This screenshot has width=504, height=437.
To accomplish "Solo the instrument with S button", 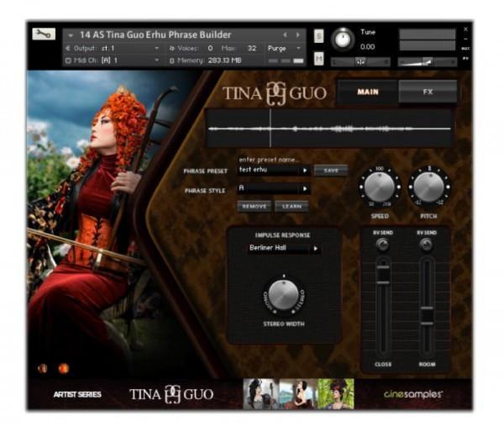I will (318, 35).
